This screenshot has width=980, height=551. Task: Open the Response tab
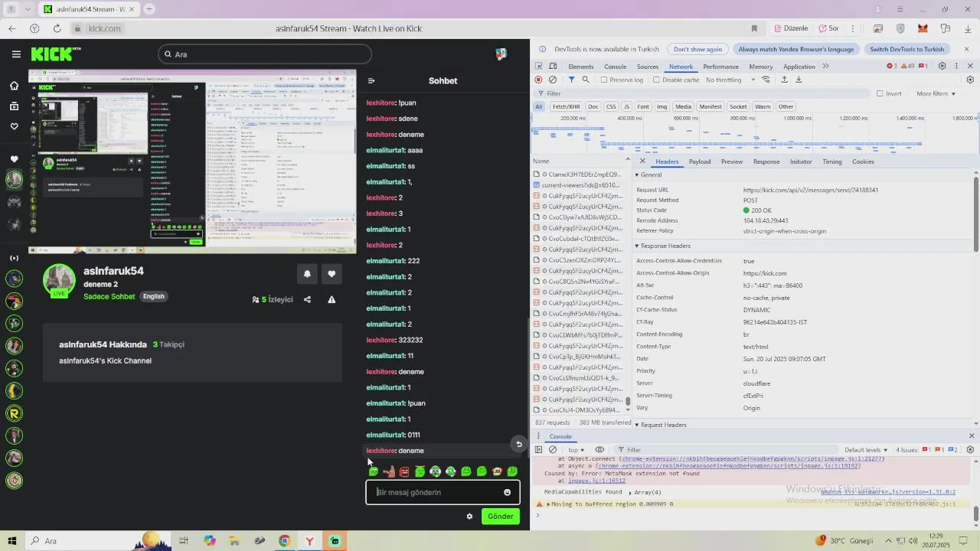(766, 161)
